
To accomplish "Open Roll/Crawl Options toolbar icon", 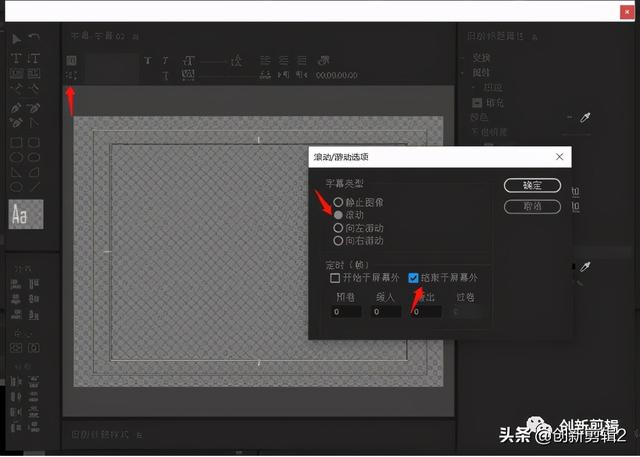I will 71,75.
